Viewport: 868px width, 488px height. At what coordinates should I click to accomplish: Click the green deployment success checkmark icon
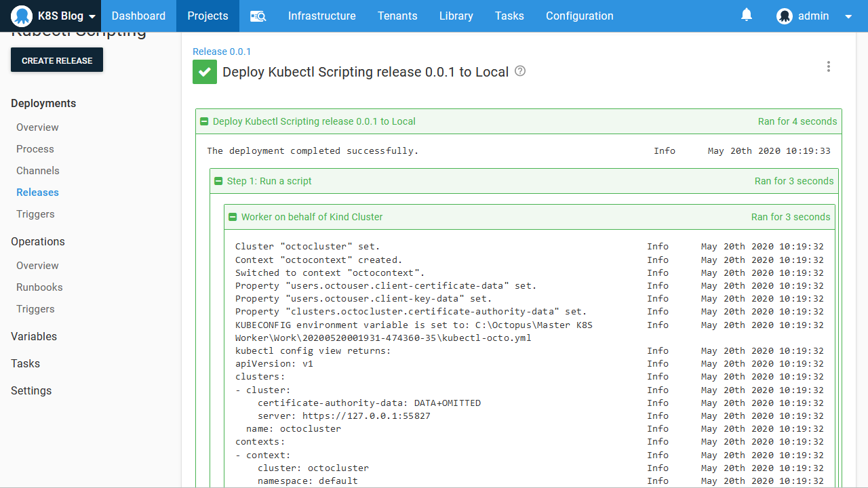[205, 72]
